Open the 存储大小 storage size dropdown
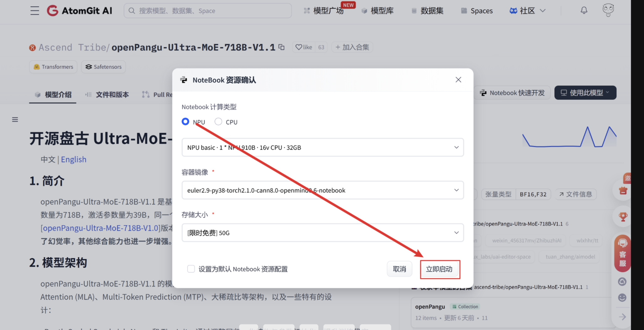 click(x=456, y=232)
